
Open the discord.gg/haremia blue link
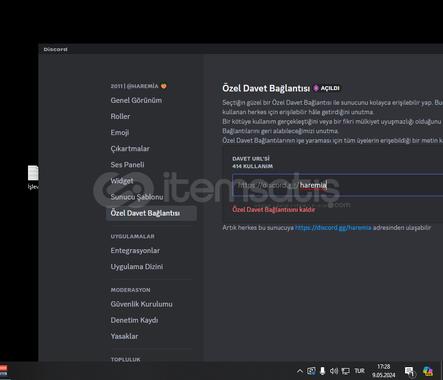pos(333,228)
